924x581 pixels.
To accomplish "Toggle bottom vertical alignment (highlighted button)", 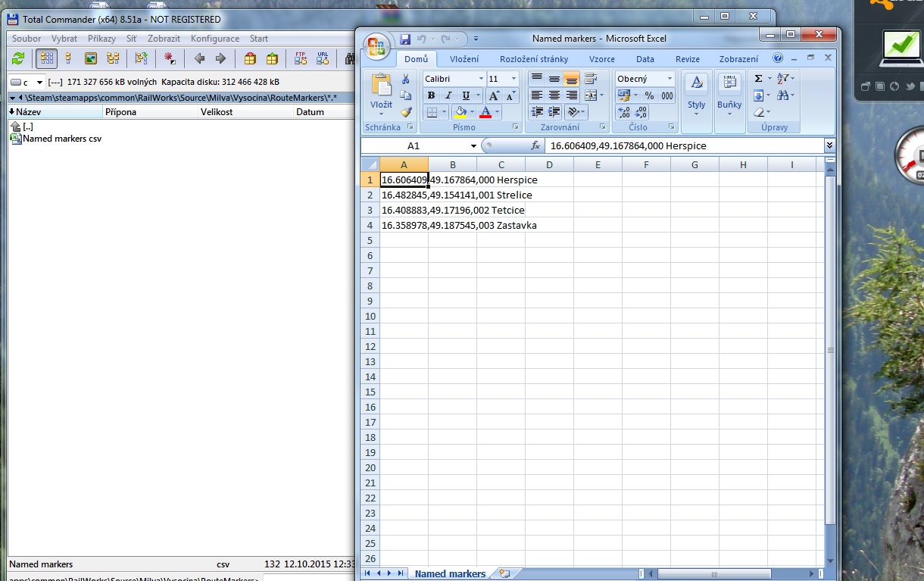I will [x=572, y=79].
